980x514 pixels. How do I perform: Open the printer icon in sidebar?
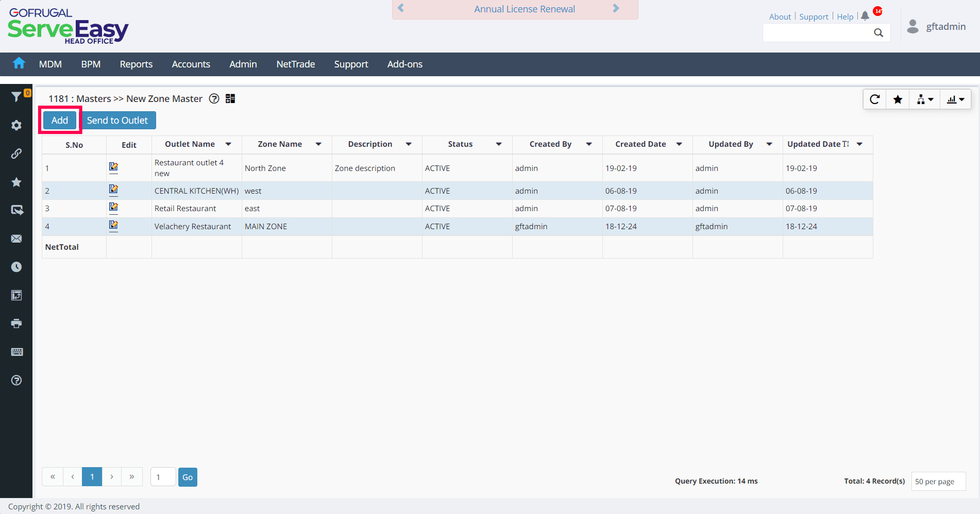[16, 323]
